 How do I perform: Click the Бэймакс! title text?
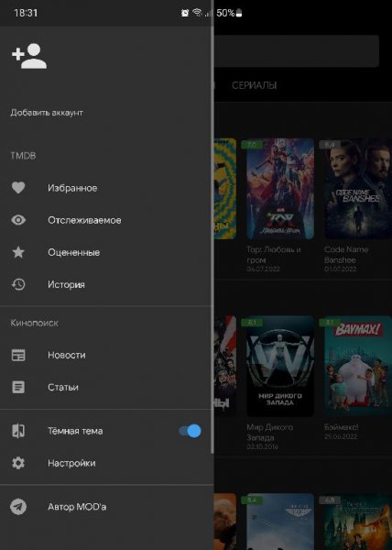[x=342, y=427]
